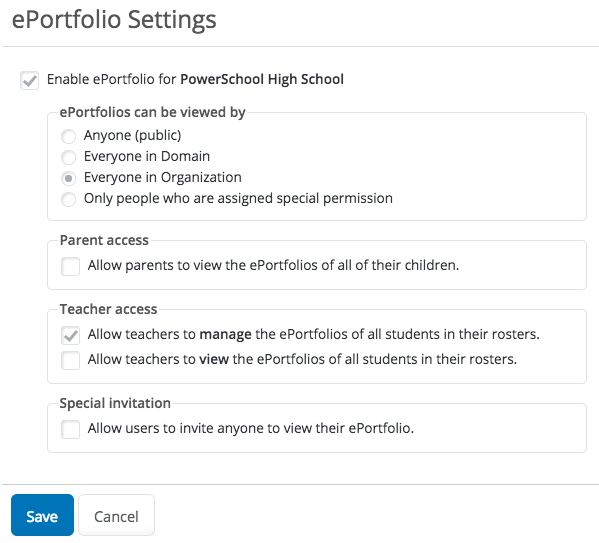Select the Anyone (public) radio button
Screen dimensions: 599x543
point(68,136)
